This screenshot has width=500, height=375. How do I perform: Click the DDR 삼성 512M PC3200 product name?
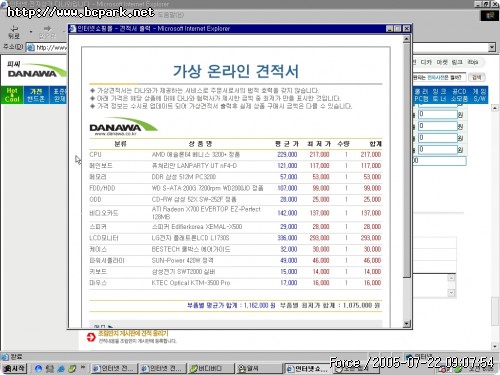click(x=184, y=177)
